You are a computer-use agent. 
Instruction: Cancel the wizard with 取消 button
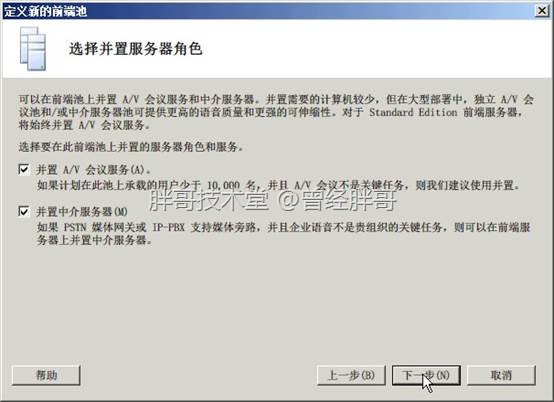point(501,375)
